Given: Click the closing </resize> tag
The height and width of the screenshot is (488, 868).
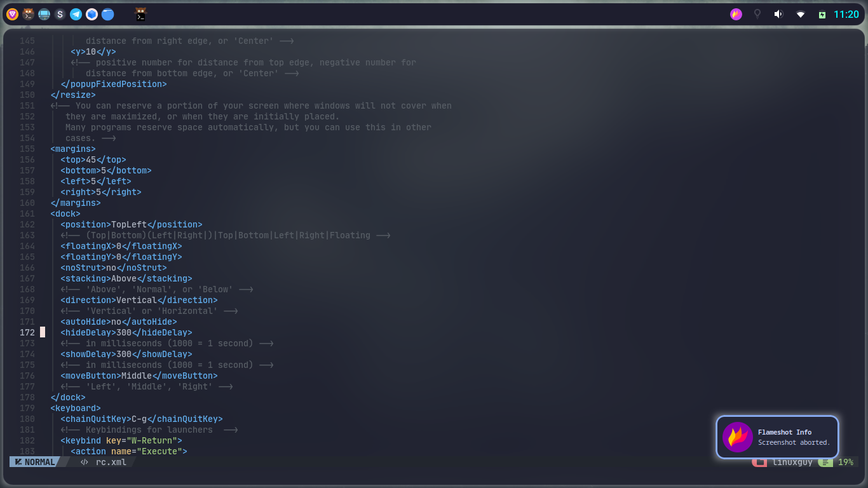Looking at the screenshot, I should pos(73,95).
